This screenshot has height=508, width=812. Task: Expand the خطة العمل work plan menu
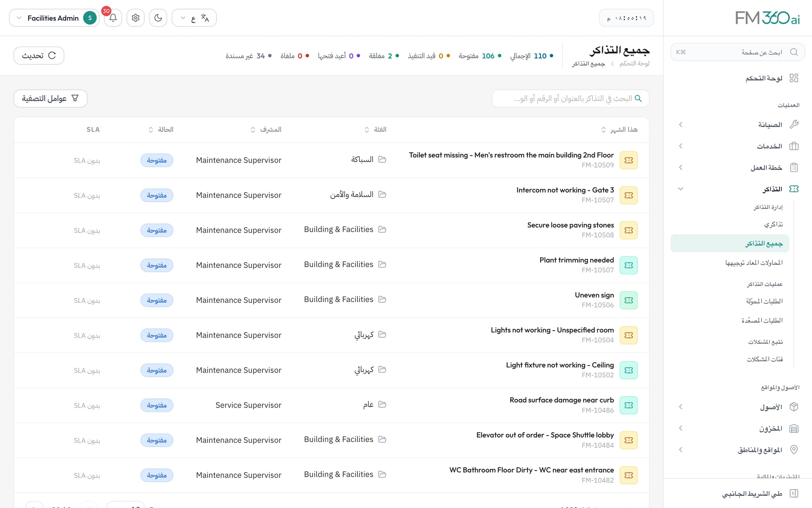pyautogui.click(x=738, y=167)
